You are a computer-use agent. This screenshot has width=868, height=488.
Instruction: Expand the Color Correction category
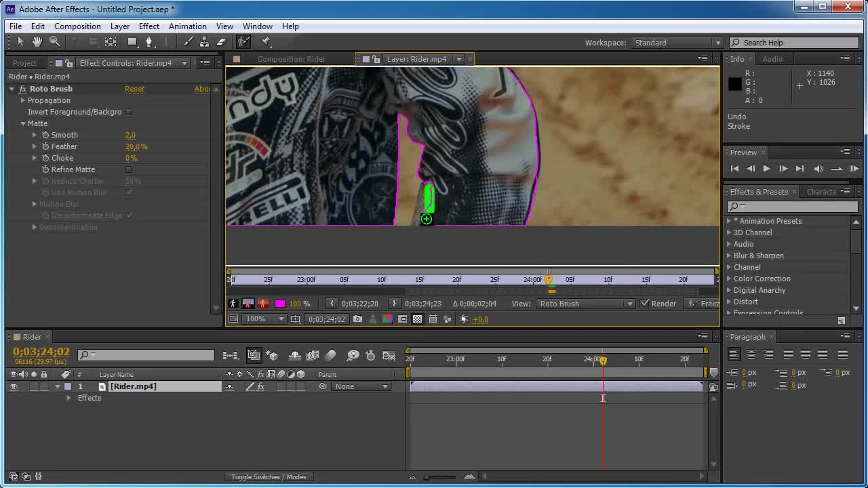tap(729, 279)
